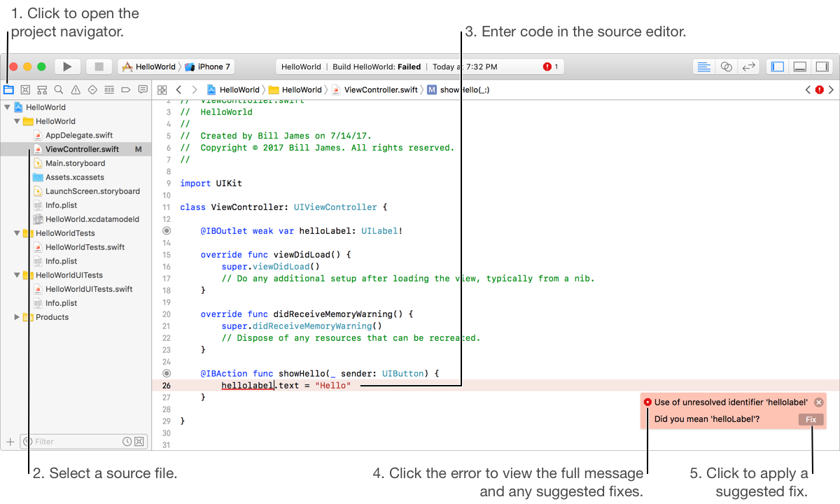The width and height of the screenshot is (840, 504).
Task: Click the UIViewController class name in code
Action: 335,207
